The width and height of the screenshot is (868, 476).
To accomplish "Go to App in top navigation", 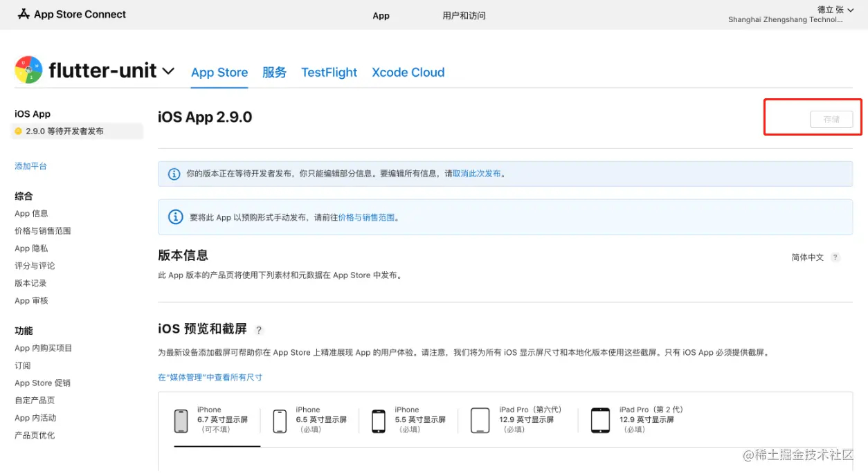I will pos(381,15).
